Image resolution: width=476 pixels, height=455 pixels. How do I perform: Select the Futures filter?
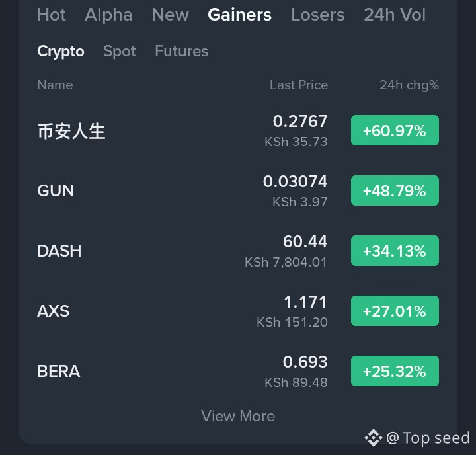coord(181,51)
